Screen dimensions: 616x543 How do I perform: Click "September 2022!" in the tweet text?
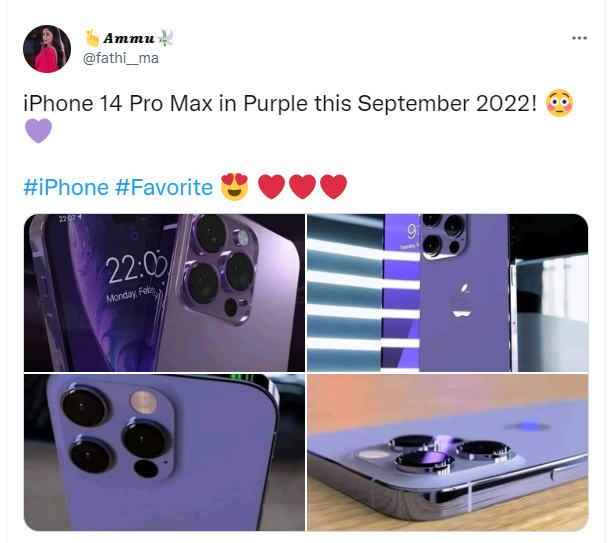pos(447,104)
